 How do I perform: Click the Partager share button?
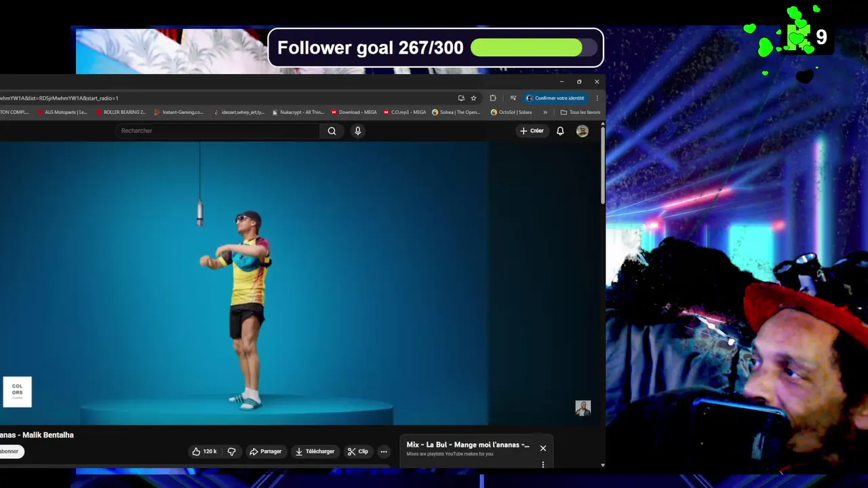click(x=265, y=451)
